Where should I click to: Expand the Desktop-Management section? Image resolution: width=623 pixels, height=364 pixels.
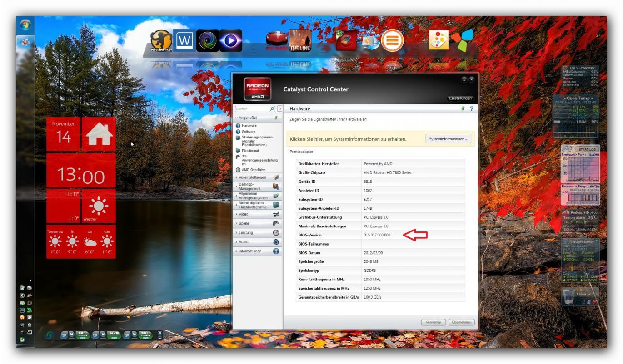[258, 187]
